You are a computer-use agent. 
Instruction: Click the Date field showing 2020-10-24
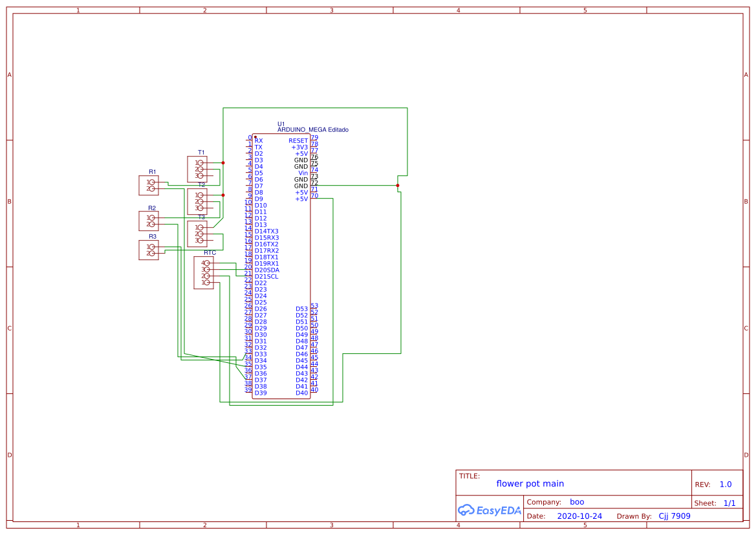(x=580, y=516)
